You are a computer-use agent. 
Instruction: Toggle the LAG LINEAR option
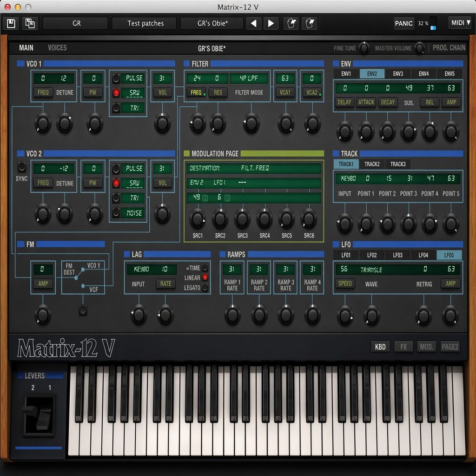click(205, 277)
